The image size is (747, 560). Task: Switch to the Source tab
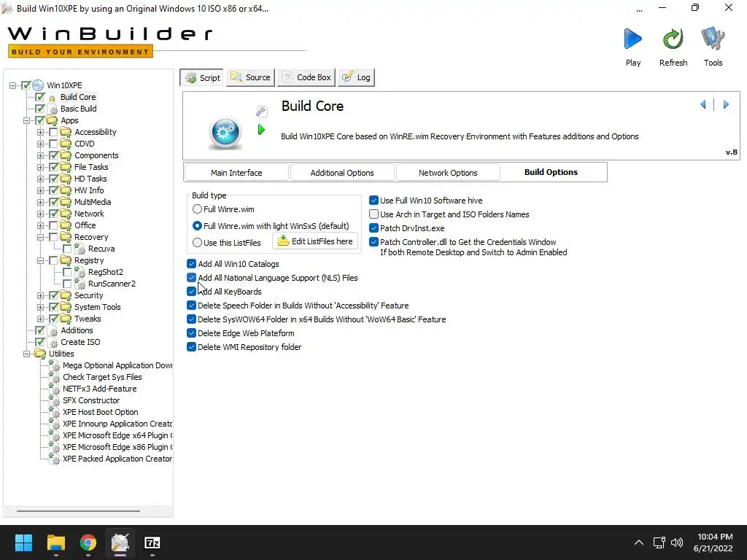click(x=251, y=77)
